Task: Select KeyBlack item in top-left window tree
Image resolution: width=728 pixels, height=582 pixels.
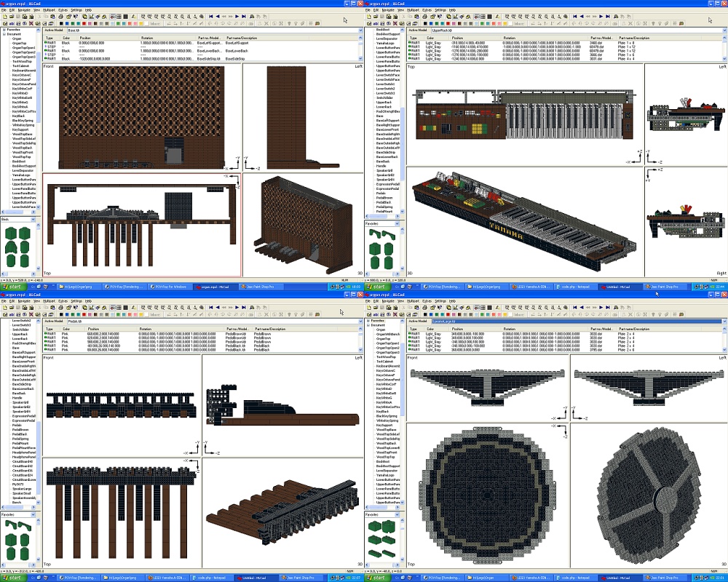Action: pos(19,116)
